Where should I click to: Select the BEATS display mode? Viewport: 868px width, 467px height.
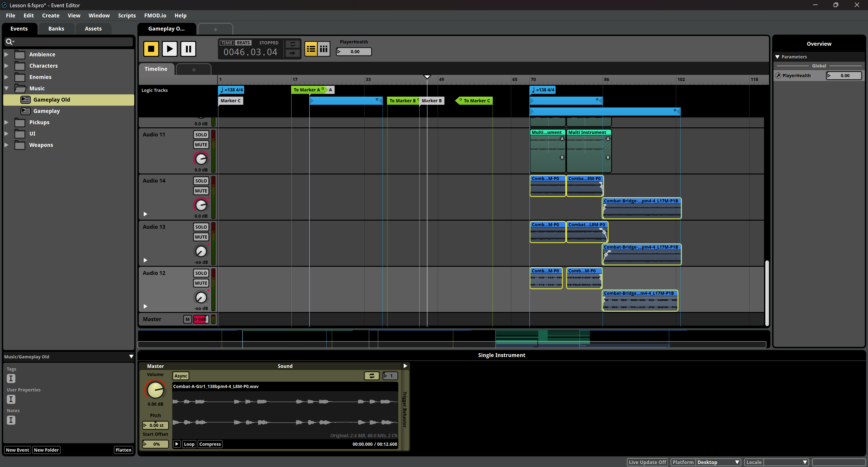coord(243,43)
